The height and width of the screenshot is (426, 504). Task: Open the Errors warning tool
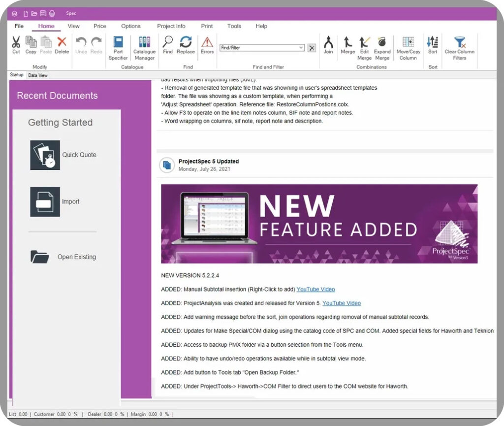[x=207, y=42]
